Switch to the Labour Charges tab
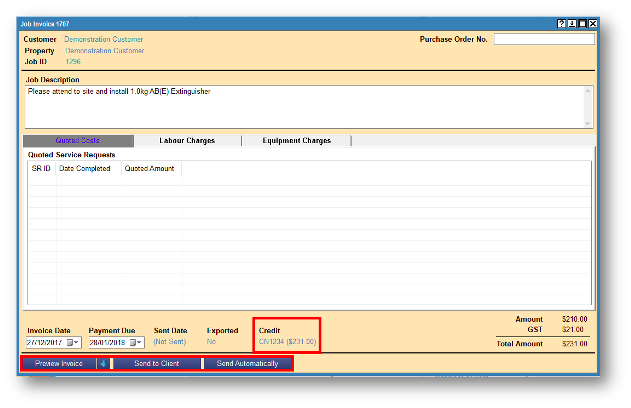The width and height of the screenshot is (631, 408). (x=187, y=140)
